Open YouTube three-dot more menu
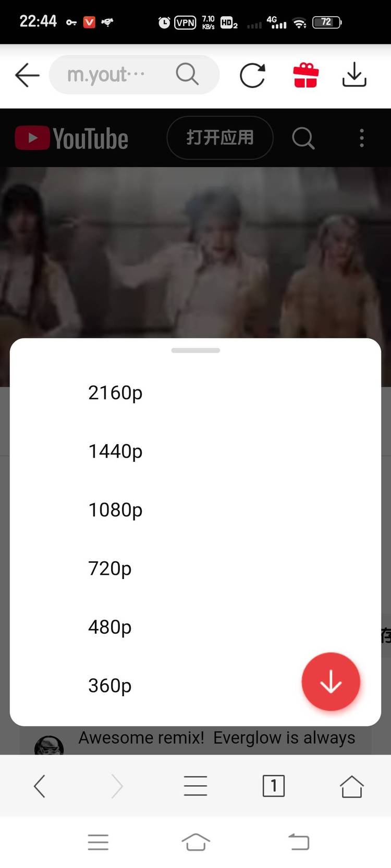This screenshot has width=391, height=868. (x=362, y=138)
